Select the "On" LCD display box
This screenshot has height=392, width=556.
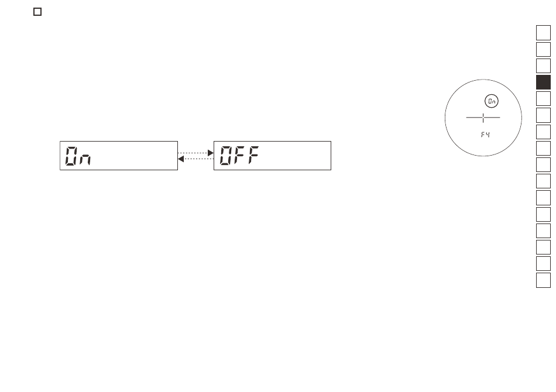click(119, 156)
